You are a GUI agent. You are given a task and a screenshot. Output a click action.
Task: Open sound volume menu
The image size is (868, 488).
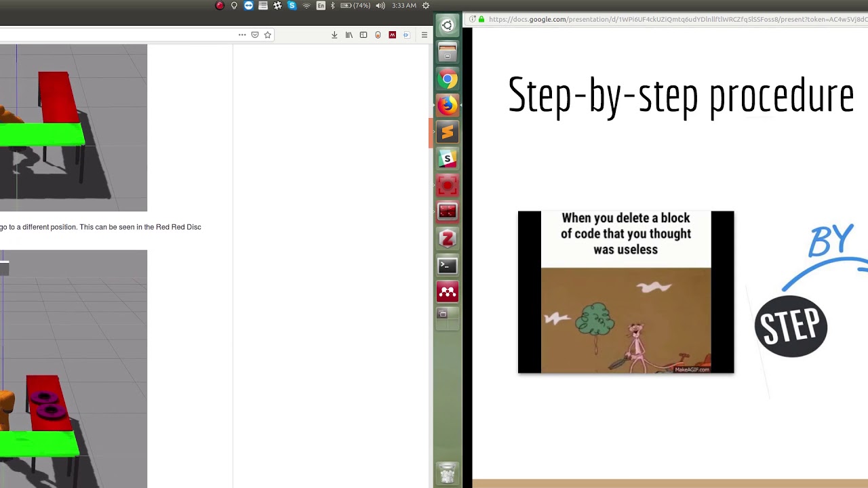(380, 5)
